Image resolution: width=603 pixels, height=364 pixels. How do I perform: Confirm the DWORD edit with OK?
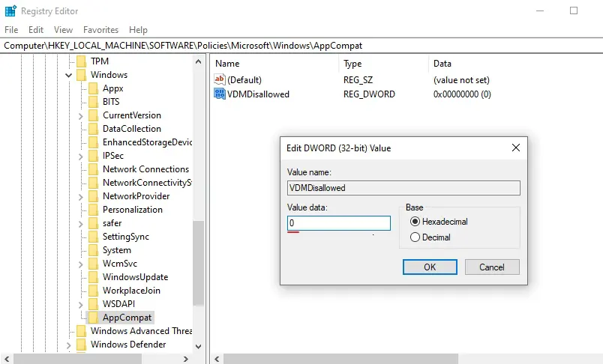click(x=430, y=267)
